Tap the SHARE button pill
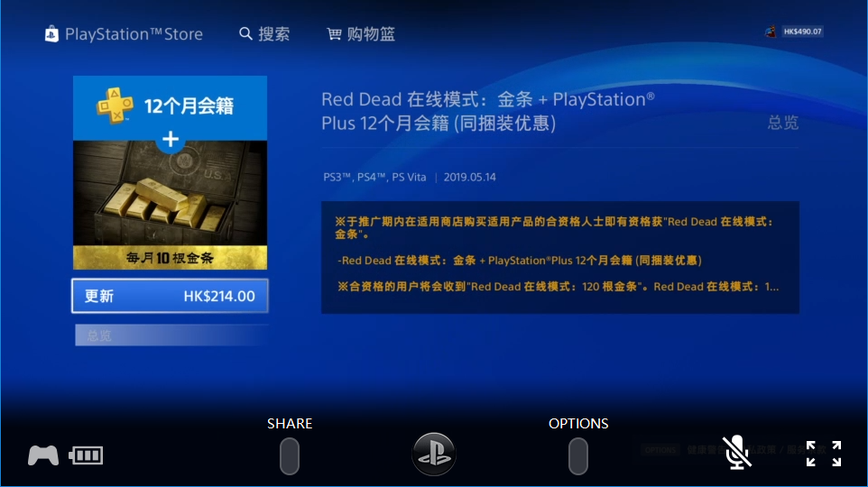868x487 pixels. tap(290, 456)
